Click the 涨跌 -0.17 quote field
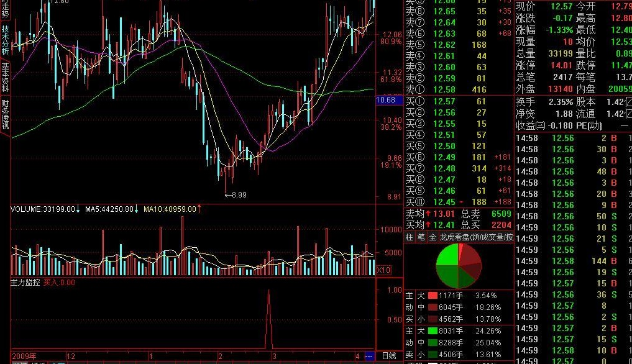This screenshot has width=632, height=364. 544,18
